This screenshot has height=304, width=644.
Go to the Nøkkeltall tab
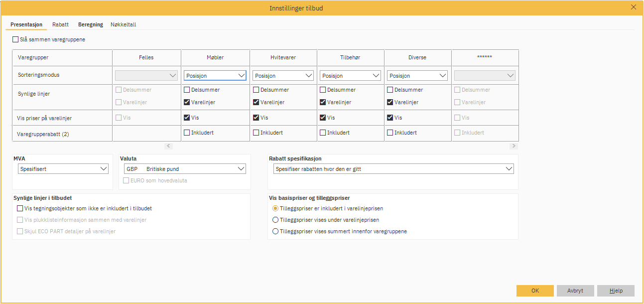[123, 24]
